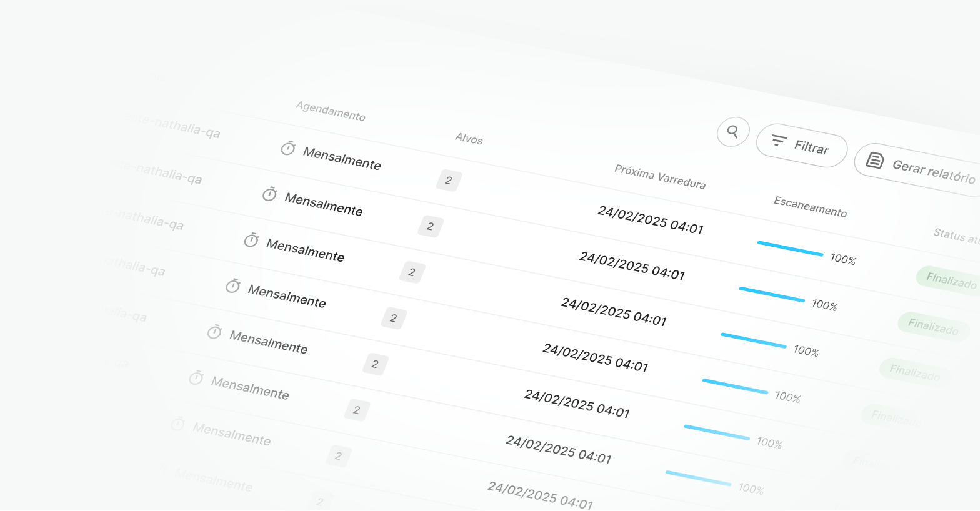Click the third row's scan progress bar
Image resolution: width=980 pixels, height=511 pixels.
[x=753, y=340]
